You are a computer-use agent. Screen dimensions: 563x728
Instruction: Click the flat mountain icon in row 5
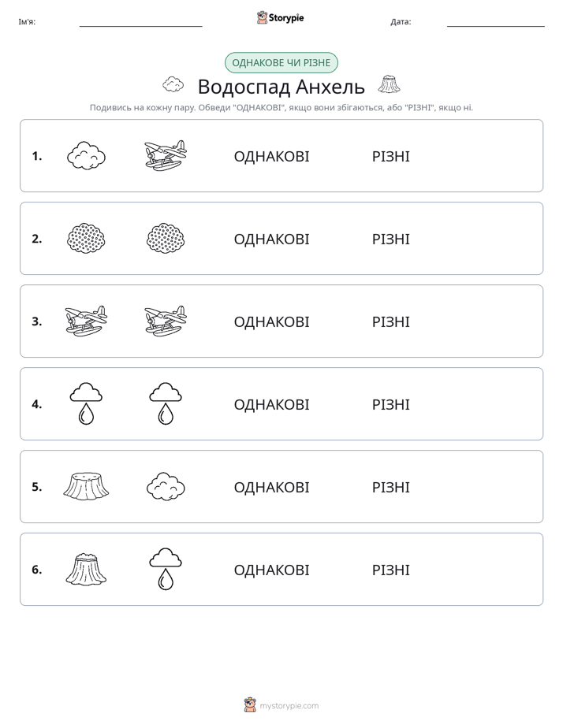tap(87, 487)
